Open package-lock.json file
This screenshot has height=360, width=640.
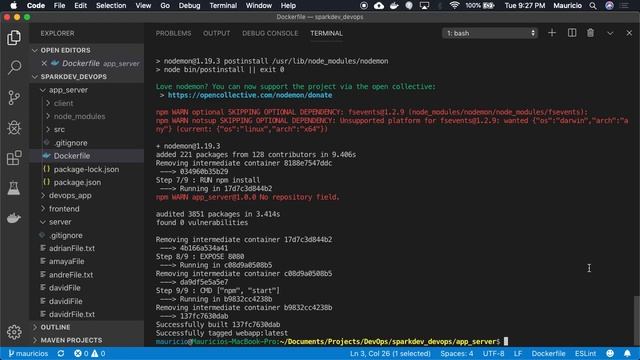click(86, 169)
